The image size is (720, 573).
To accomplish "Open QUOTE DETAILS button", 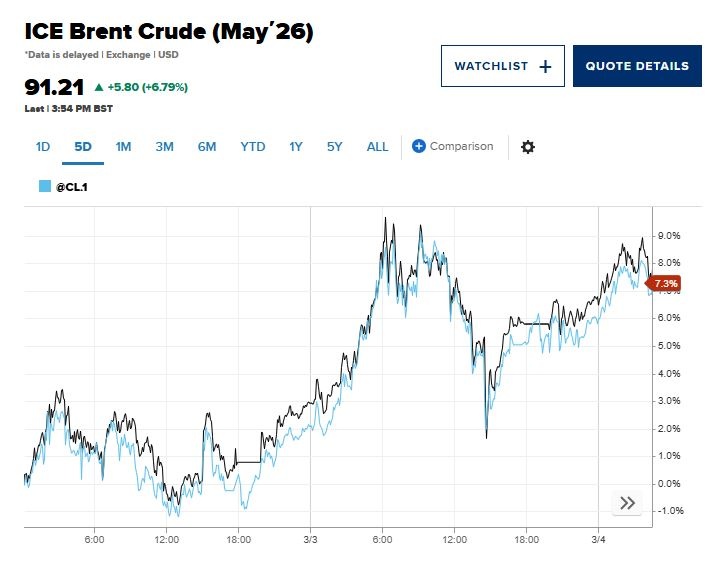I will (637, 66).
